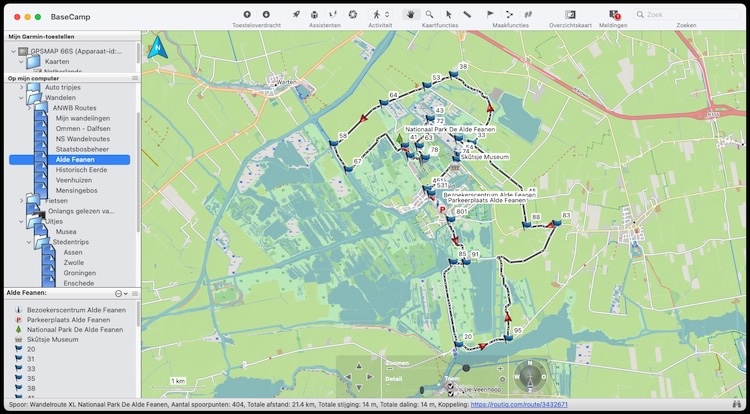Click the adventure assistant icon under Assistenten
The image size is (750, 414).
[x=333, y=15]
